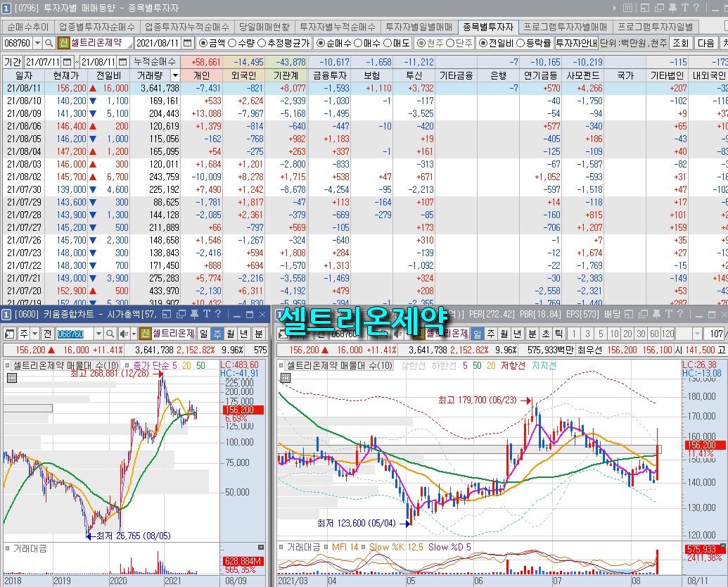The height and width of the screenshot is (587, 728).
Task: Expand stock code 068760 dropdown in investor window
Action: pos(37,43)
